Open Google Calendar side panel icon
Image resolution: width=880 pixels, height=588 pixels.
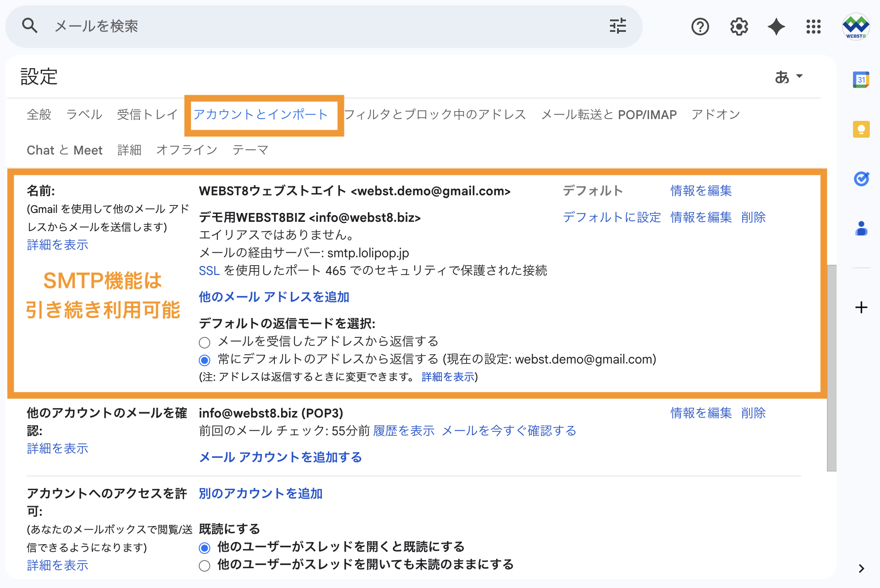tap(861, 80)
